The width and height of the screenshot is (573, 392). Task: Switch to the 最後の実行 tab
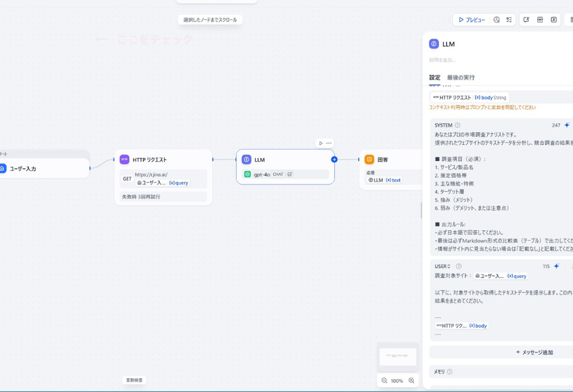click(460, 77)
